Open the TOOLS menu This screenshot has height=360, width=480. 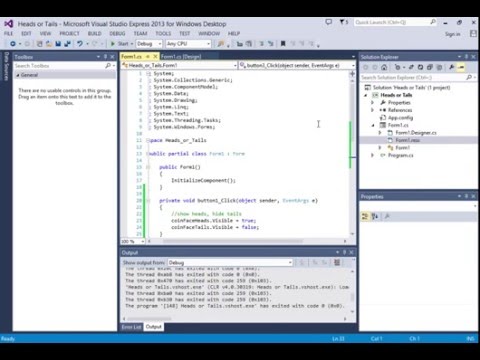(x=163, y=33)
